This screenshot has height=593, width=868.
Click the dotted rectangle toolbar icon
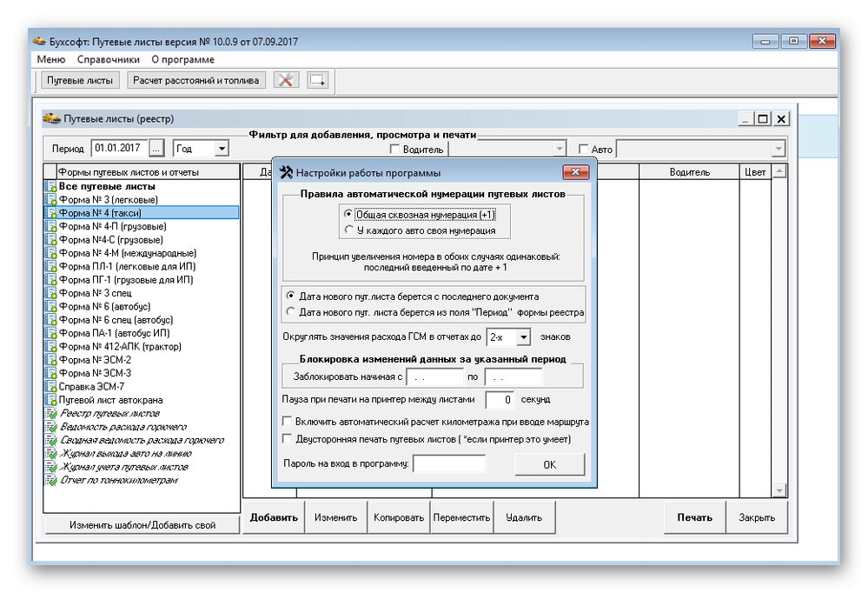coord(318,80)
